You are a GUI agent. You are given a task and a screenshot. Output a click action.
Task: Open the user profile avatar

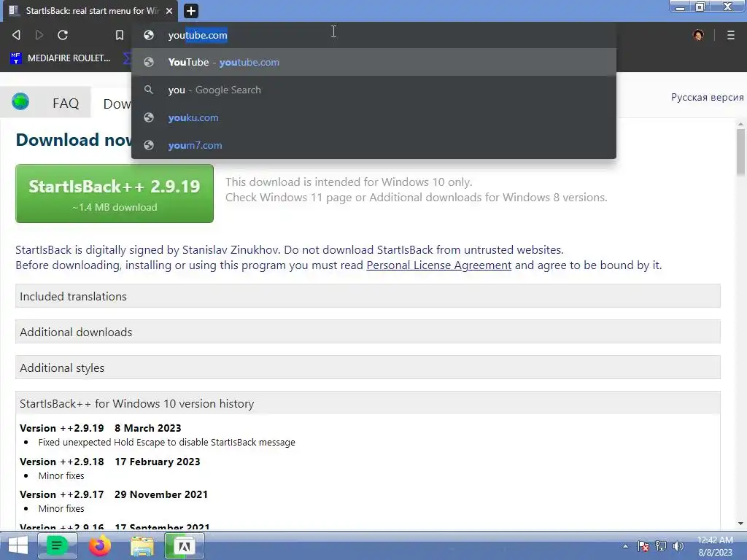[x=698, y=35]
